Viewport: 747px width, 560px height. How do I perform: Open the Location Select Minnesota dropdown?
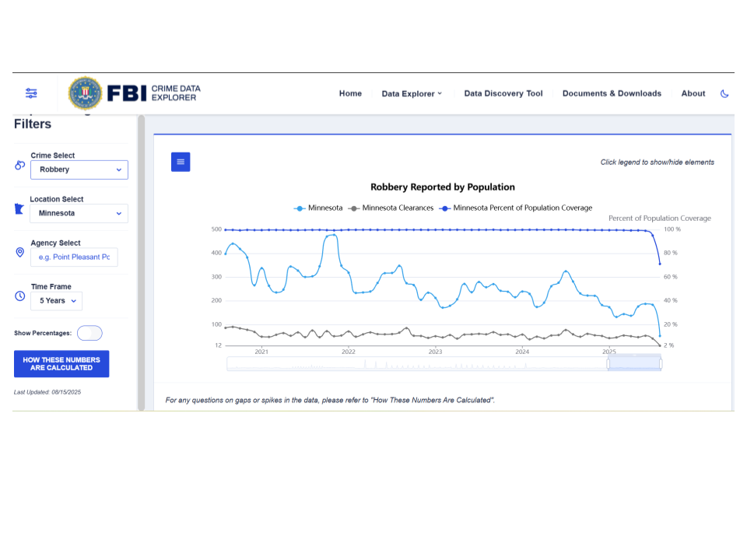[x=79, y=213]
